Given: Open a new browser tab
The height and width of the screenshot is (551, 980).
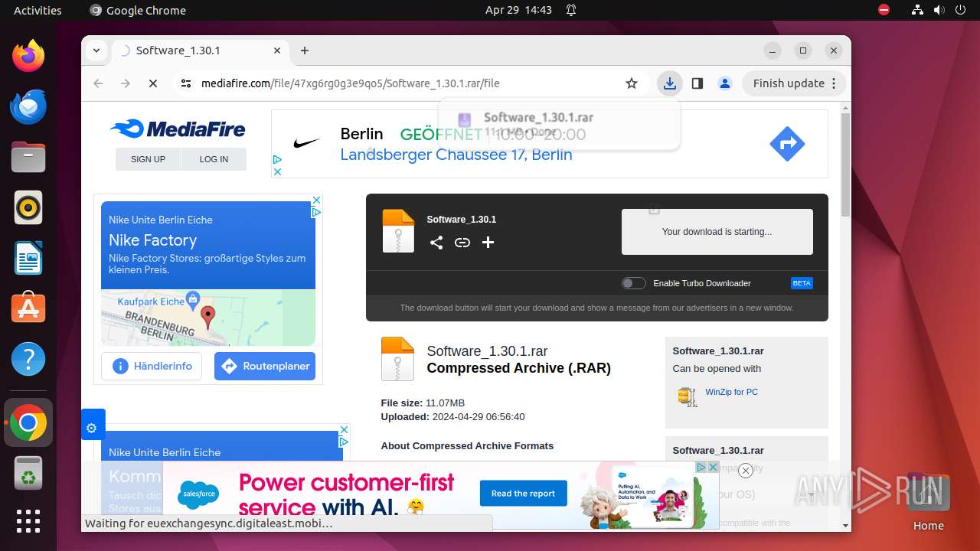Looking at the screenshot, I should 305,51.
